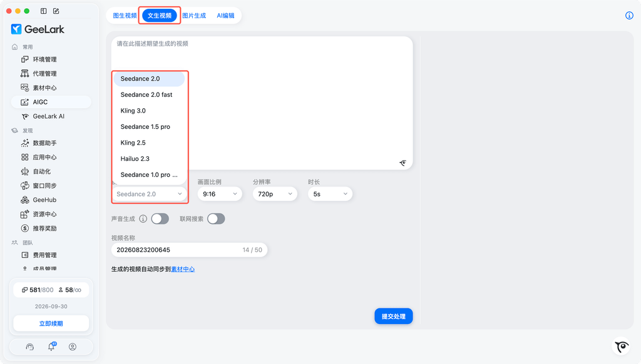
Task: Click the 58/∞ member quota
Action: point(70,290)
